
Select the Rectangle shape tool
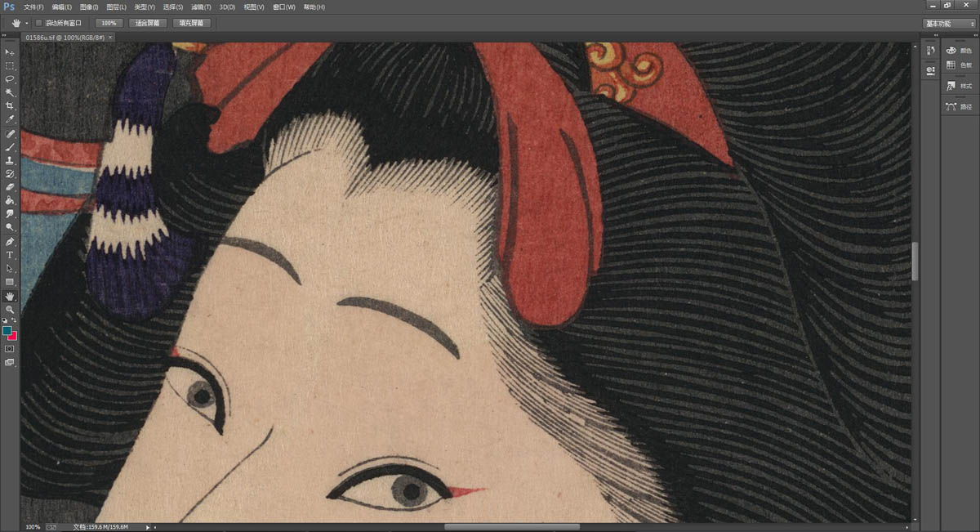[x=10, y=282]
